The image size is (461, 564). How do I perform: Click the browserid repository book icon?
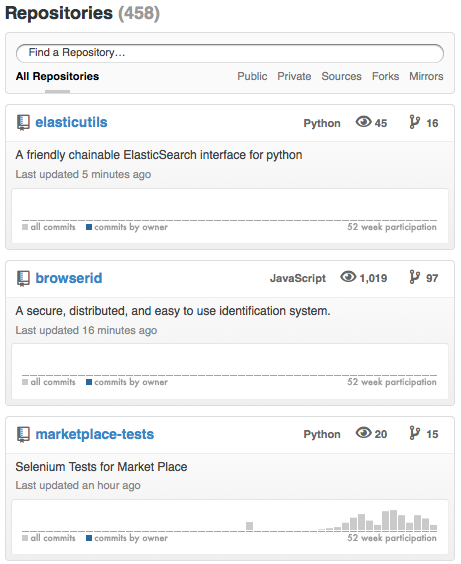click(x=23, y=278)
